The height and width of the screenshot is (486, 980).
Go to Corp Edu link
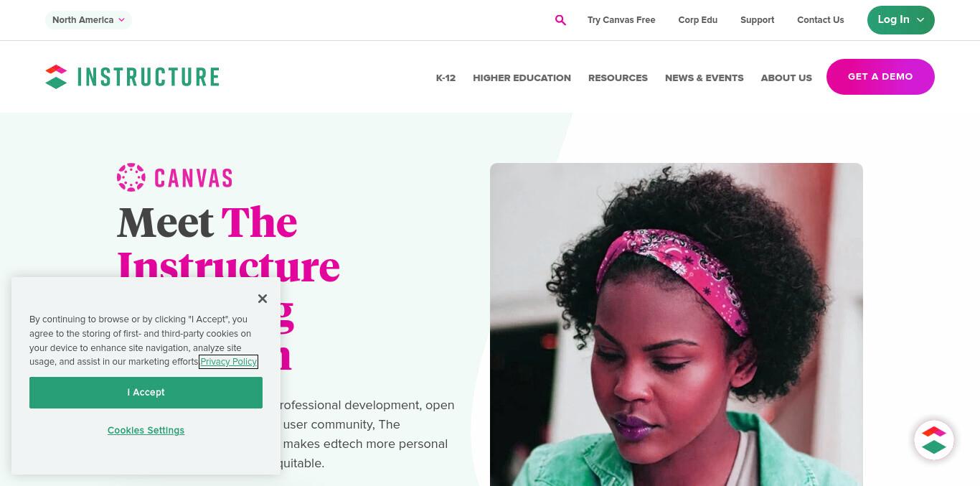(697, 20)
